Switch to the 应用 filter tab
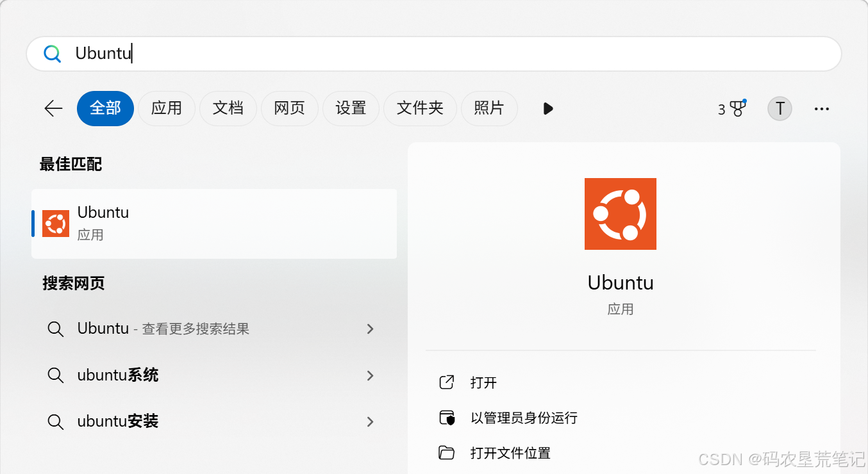The image size is (868, 474). pos(167,108)
